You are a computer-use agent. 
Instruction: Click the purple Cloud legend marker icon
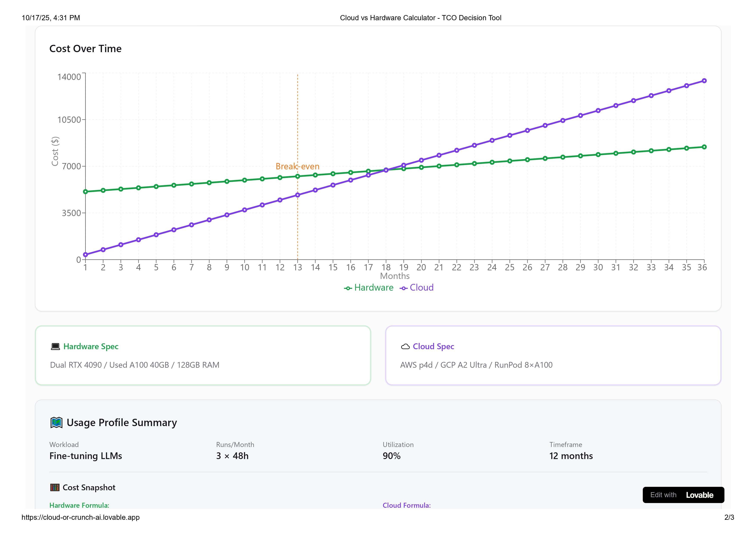404,288
